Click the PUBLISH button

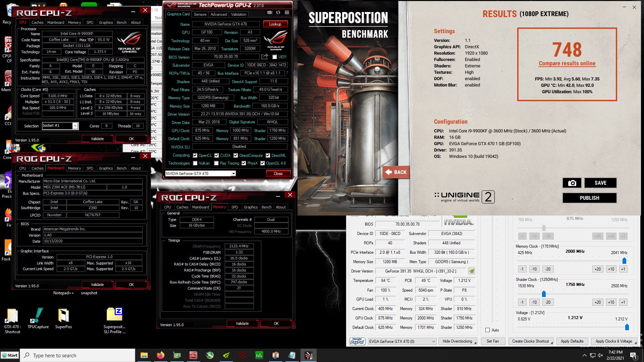[x=589, y=198]
